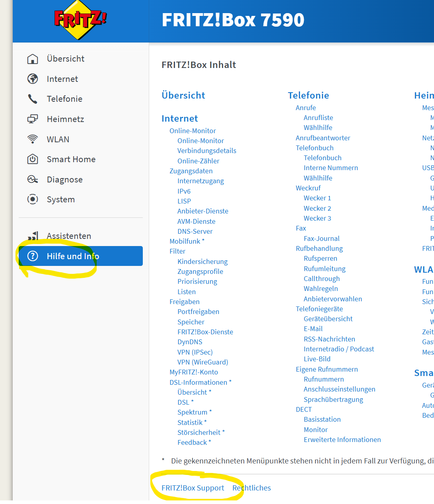The image size is (434, 504).
Task: Open the Verbindungsdetails link
Action: (207, 151)
